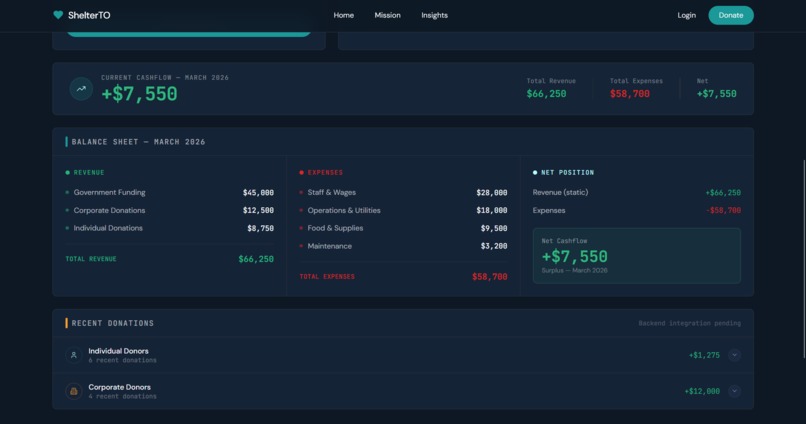This screenshot has height=424, width=806.
Task: Click the Individual Donations row label
Action: coord(108,228)
